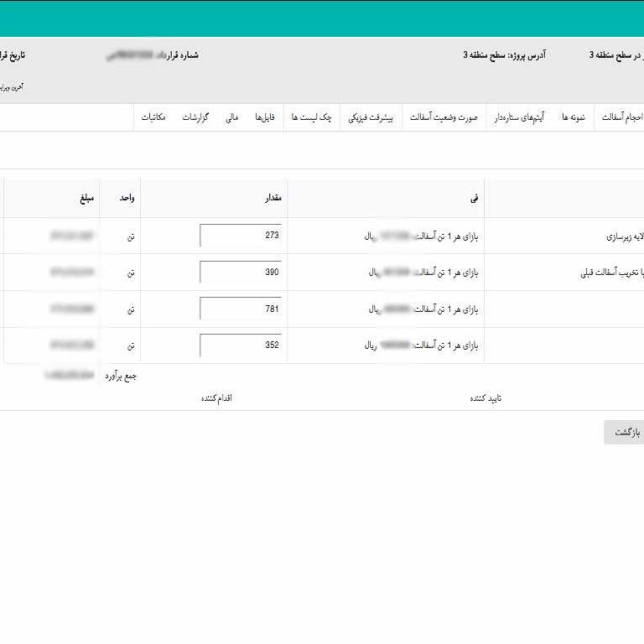The height and width of the screenshot is (644, 644).
Task: Select the گزارشات tab
Action: pyautogui.click(x=195, y=118)
